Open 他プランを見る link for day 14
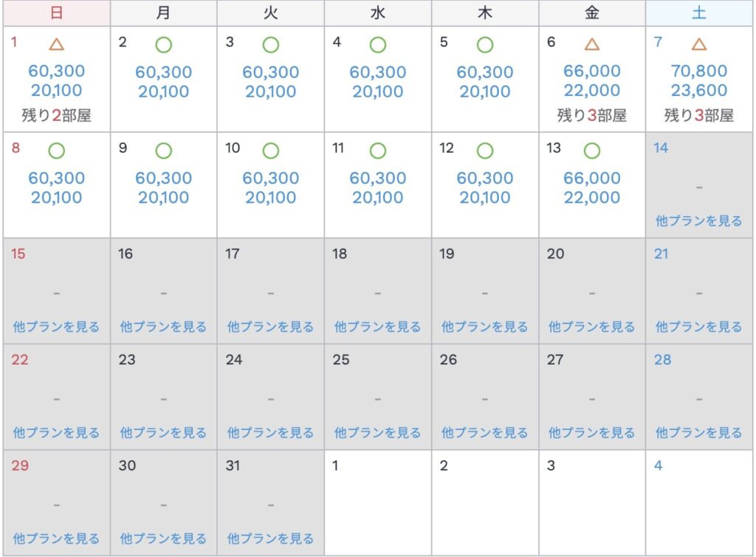 point(698,221)
